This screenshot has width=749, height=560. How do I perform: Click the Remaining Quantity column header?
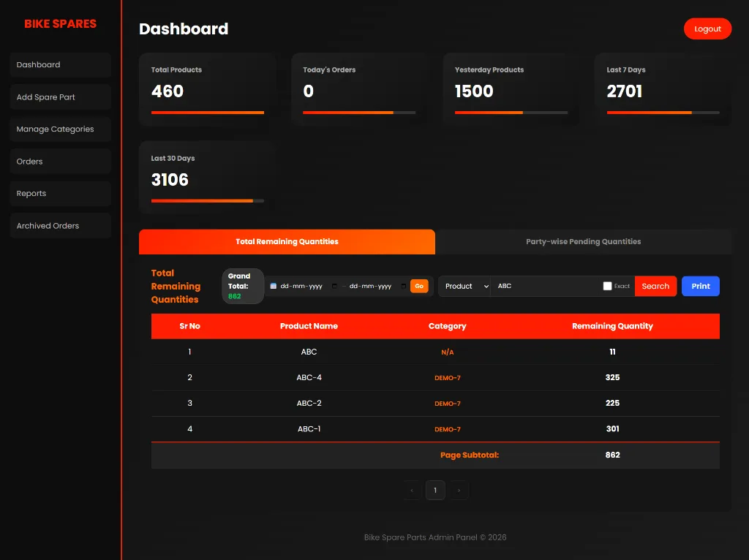click(x=612, y=326)
